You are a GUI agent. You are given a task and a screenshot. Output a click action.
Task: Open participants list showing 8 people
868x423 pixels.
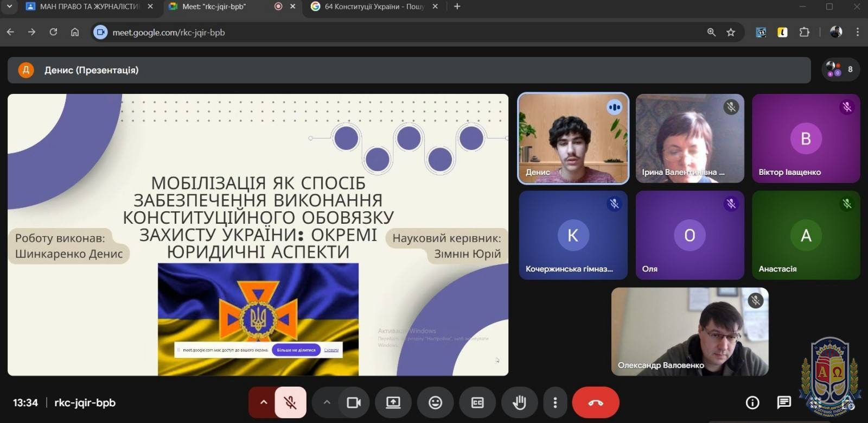(x=840, y=70)
